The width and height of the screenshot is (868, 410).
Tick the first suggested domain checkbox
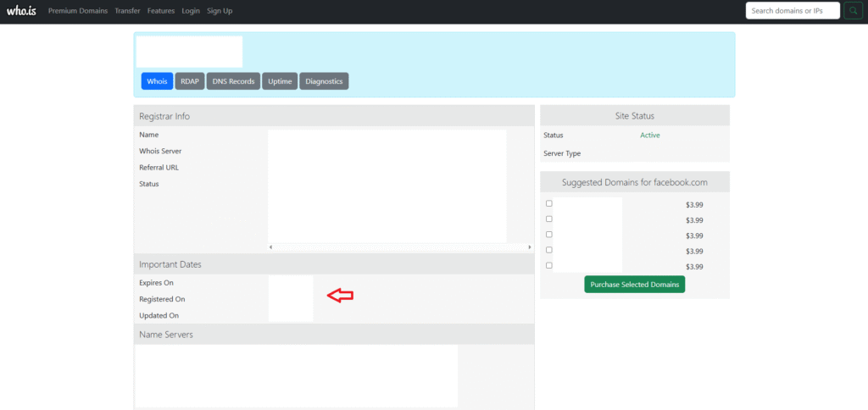[x=549, y=203]
